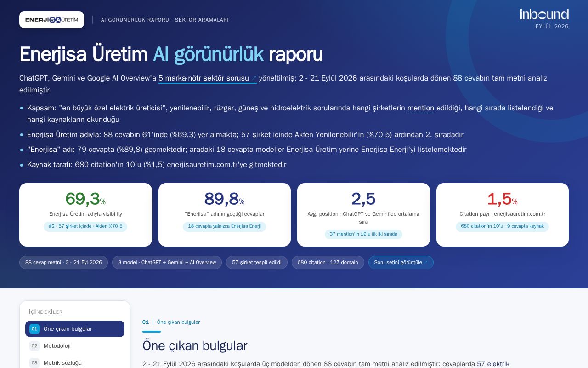
Task: Select "Öne çıkan bulgular" in contents
Action: coord(75,329)
